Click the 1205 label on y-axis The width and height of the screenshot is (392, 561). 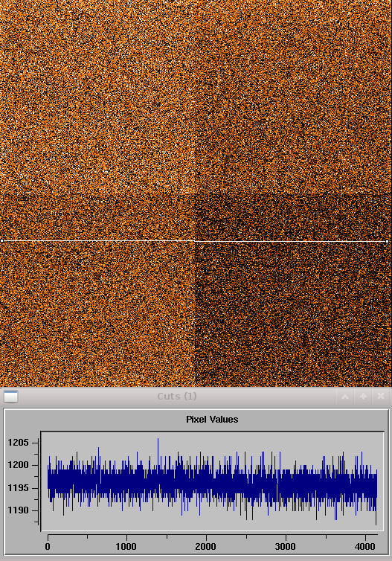pyautogui.click(x=19, y=443)
